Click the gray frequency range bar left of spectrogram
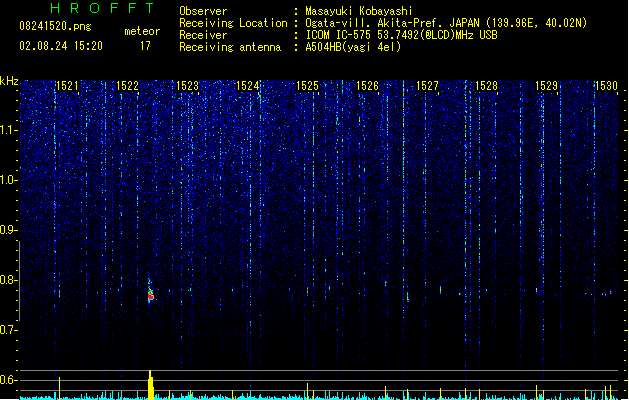The height and width of the screenshot is (400, 629). [19, 280]
